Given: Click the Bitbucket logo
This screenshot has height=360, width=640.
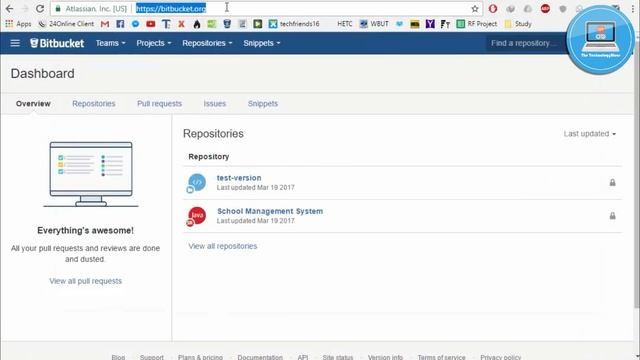Looking at the screenshot, I should (x=57, y=43).
